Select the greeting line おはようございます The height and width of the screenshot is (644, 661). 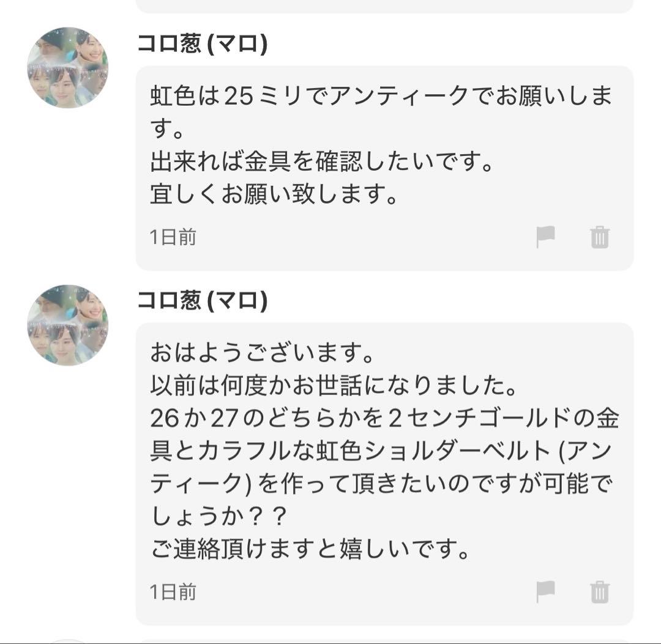tap(262, 353)
